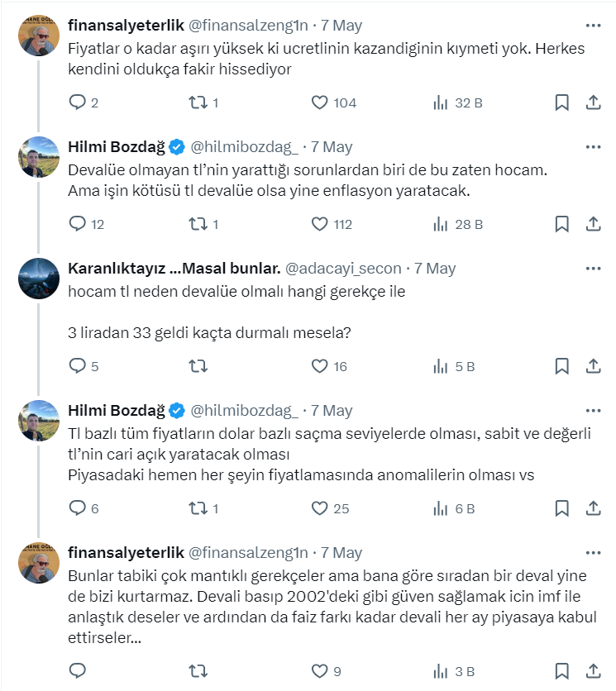Open more menu on Karanlıktayız tweet

593,269
